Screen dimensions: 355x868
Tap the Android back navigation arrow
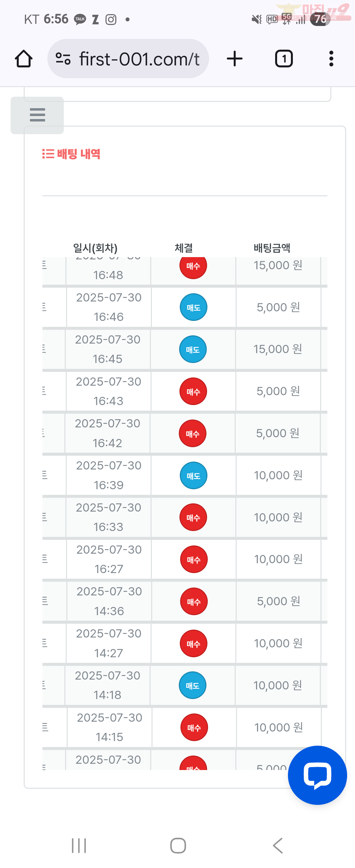coord(278,845)
